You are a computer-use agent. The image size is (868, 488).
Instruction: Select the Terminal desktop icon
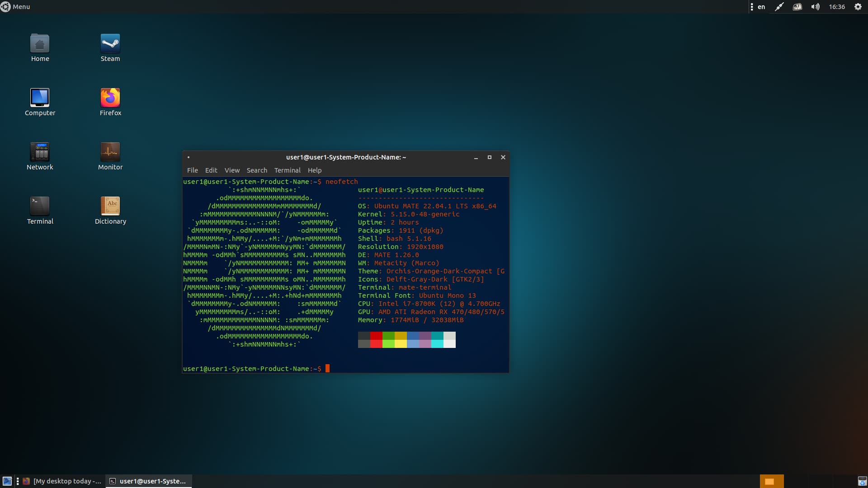point(40,206)
